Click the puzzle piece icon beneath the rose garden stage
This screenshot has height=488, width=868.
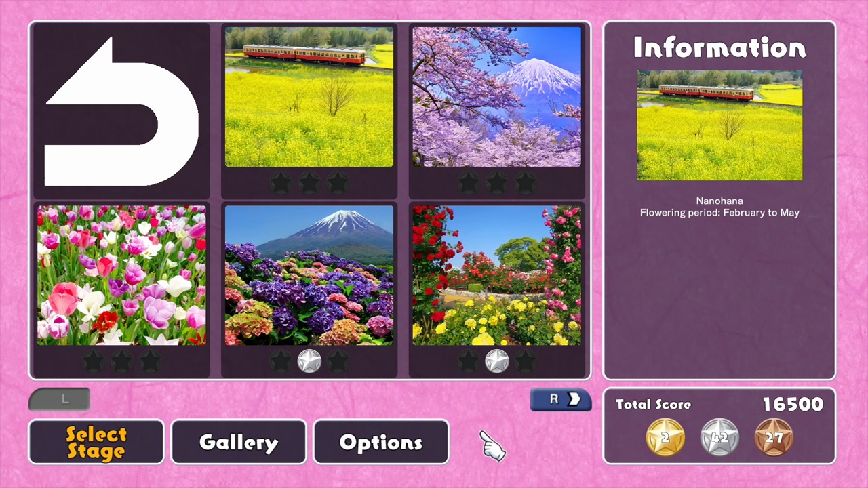click(x=496, y=361)
